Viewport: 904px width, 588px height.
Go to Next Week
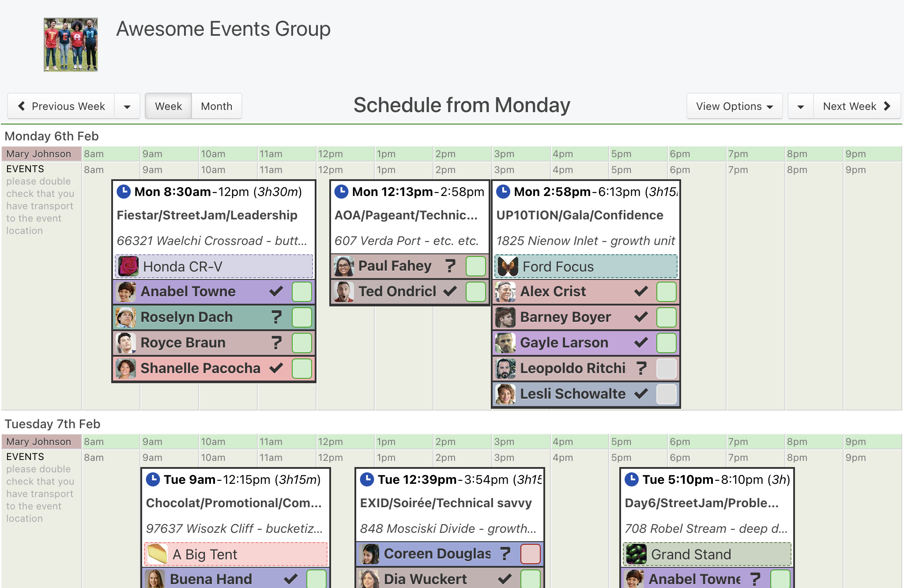857,106
